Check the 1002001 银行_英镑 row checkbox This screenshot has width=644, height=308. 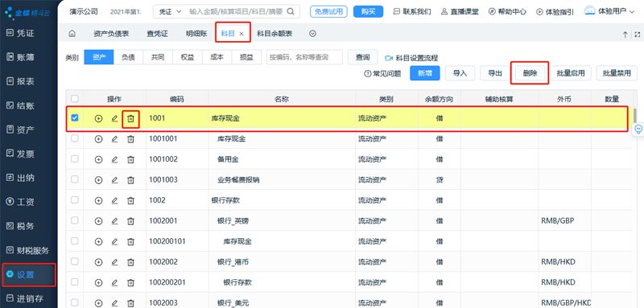coord(74,220)
